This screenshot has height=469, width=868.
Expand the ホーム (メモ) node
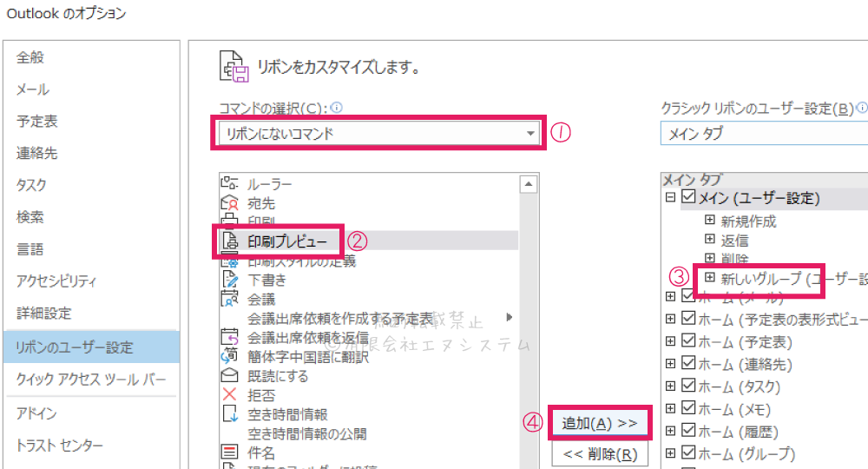click(670, 408)
